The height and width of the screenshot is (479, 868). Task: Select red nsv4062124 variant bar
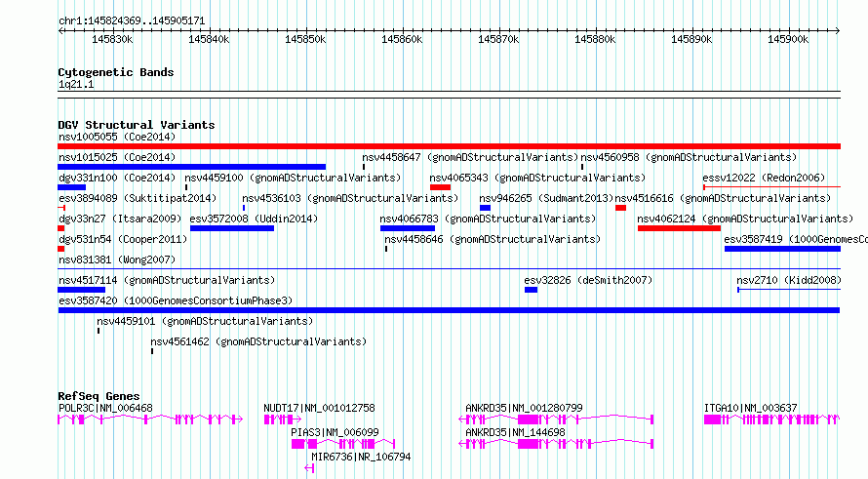(679, 228)
